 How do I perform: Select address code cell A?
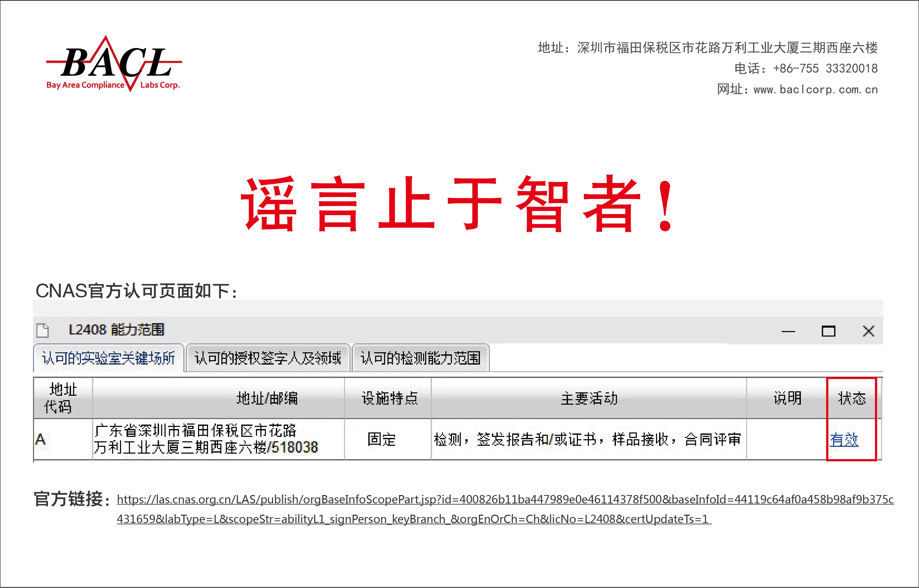coord(63,439)
